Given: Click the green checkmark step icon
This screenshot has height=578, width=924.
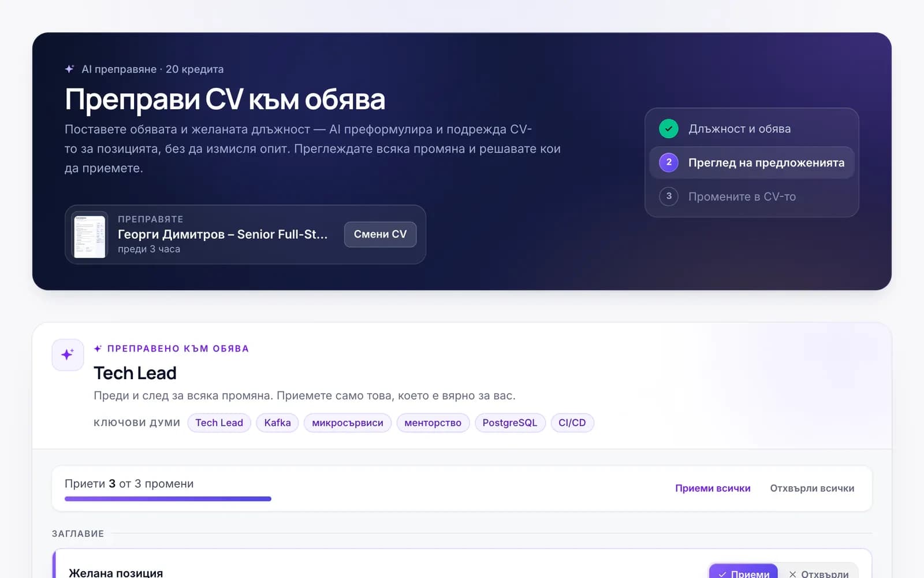Looking at the screenshot, I should tap(669, 128).
